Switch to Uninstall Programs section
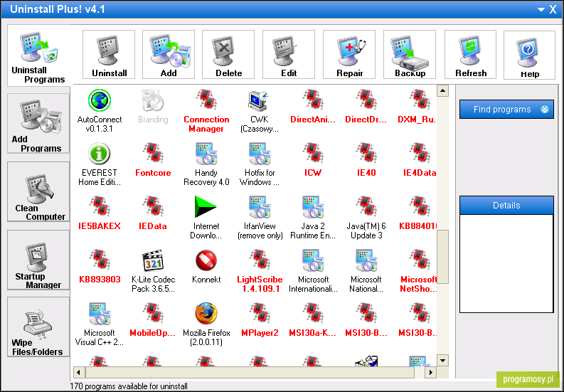This screenshot has height=392, width=564. (x=38, y=55)
